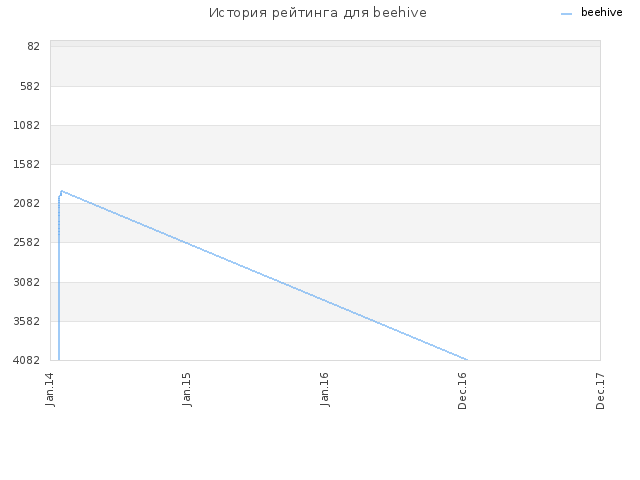Screen dimensions: 640x480
Task: Click the chart title text
Action: pos(318,13)
